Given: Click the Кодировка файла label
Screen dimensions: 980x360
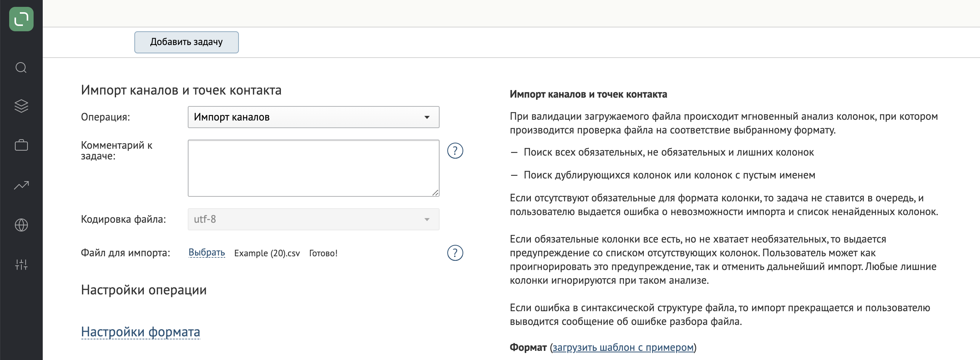Looking at the screenshot, I should coord(124,219).
